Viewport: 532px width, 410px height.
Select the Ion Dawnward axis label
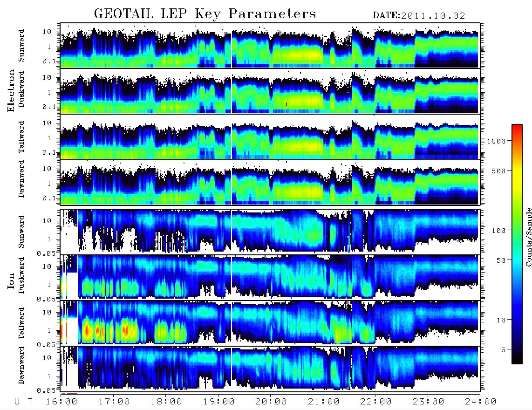(x=21, y=365)
